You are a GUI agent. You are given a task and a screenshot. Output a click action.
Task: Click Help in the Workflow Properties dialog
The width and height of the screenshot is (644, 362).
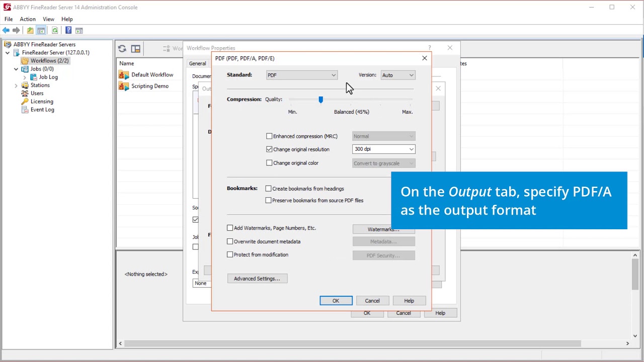coord(440,313)
